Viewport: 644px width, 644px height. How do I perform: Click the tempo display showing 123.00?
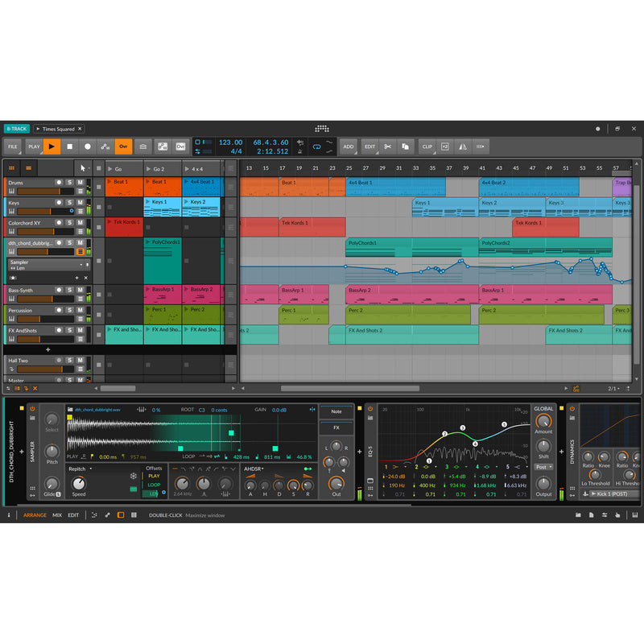tap(229, 141)
